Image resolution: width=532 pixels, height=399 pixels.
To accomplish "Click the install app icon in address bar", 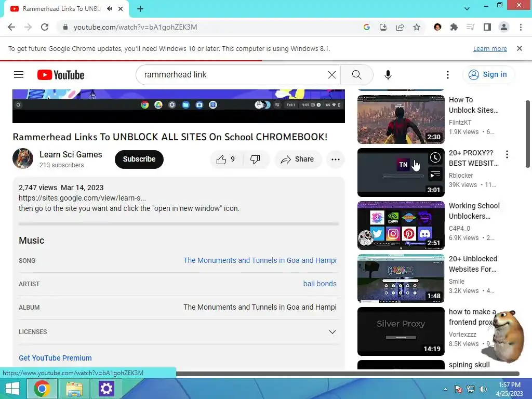I will click(x=383, y=27).
